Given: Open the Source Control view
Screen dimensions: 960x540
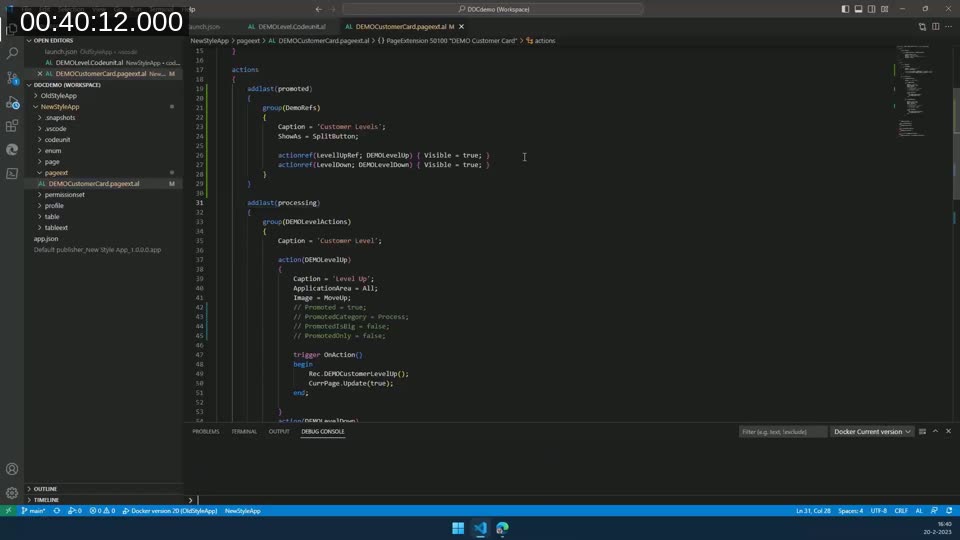Looking at the screenshot, I should point(12,78).
